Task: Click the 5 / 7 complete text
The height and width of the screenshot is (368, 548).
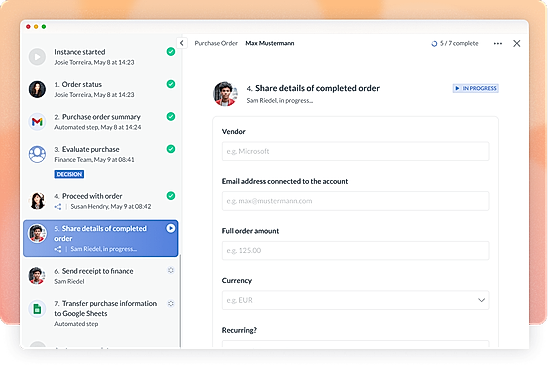Action: [x=459, y=43]
